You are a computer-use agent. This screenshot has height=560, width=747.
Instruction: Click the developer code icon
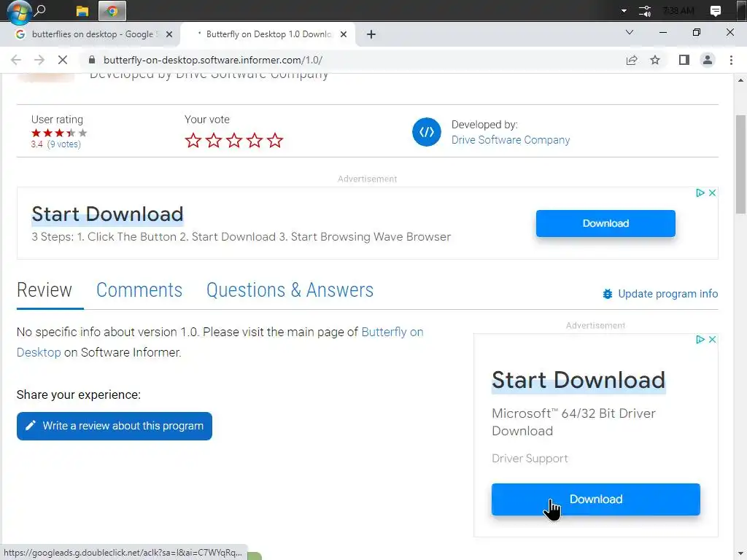pos(426,132)
